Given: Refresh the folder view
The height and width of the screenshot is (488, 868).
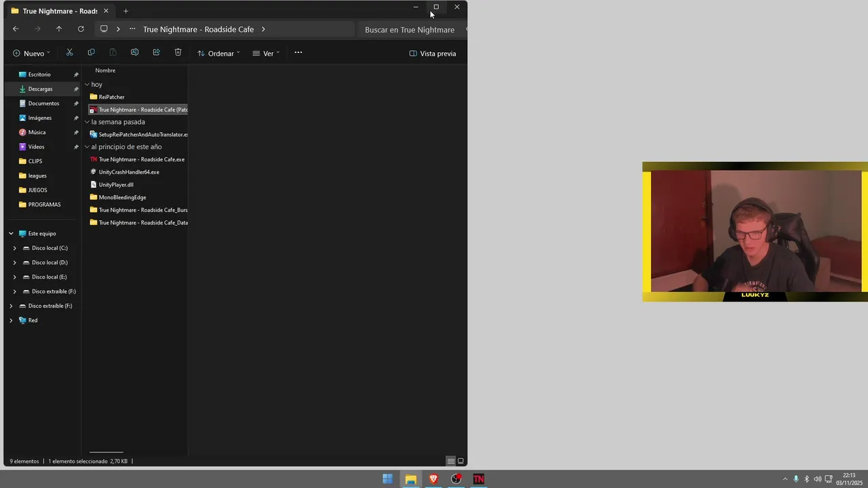Looking at the screenshot, I should 81,29.
